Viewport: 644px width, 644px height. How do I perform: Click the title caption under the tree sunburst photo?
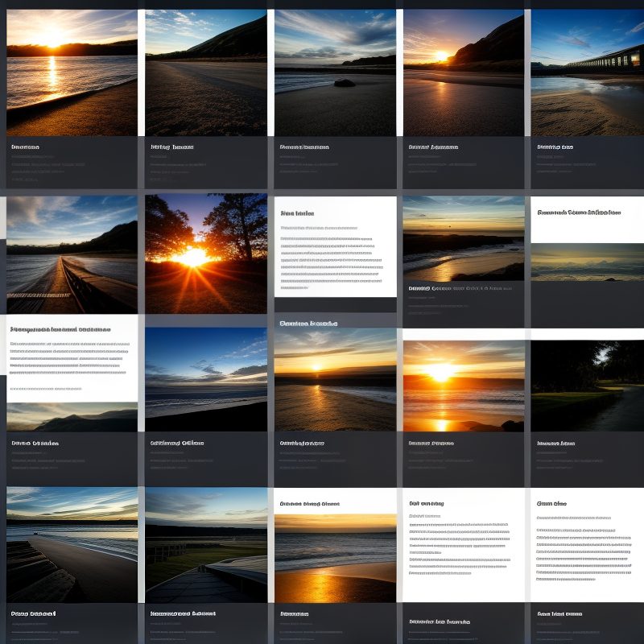(x=177, y=443)
